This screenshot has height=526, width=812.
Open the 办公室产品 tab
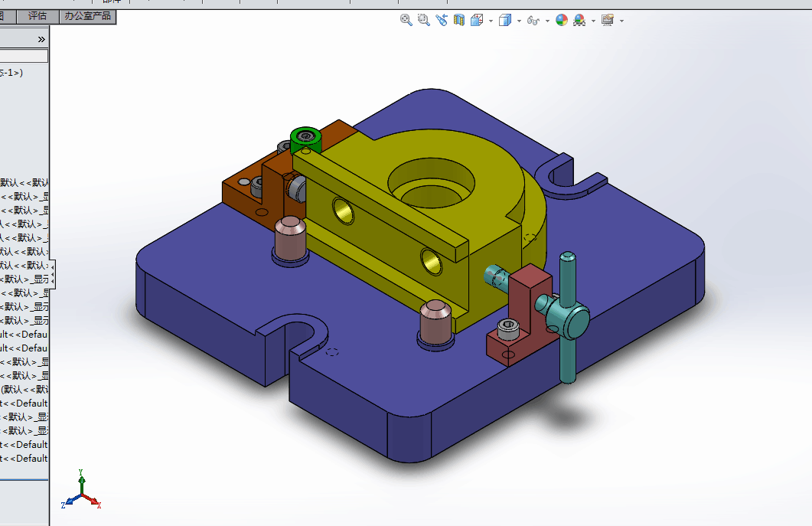[x=87, y=16]
